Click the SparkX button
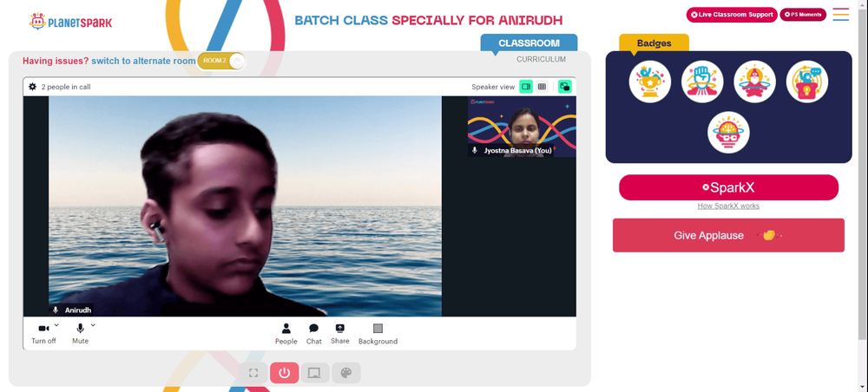 click(x=728, y=187)
